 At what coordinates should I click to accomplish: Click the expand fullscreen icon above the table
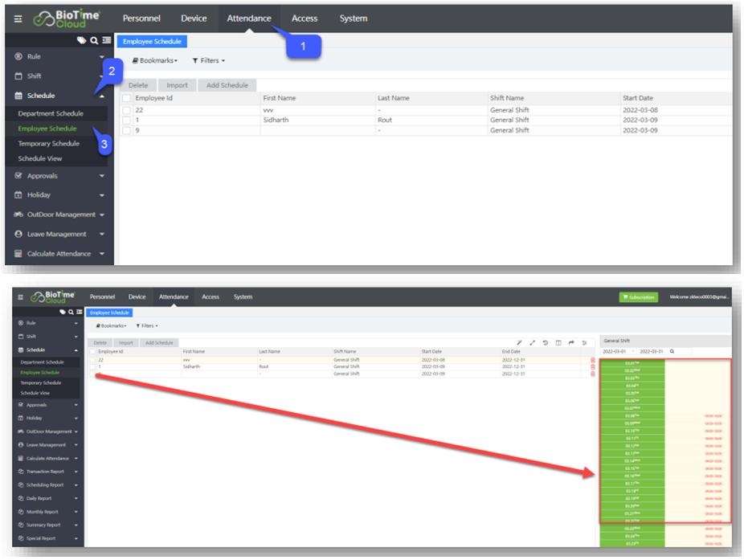(532, 343)
